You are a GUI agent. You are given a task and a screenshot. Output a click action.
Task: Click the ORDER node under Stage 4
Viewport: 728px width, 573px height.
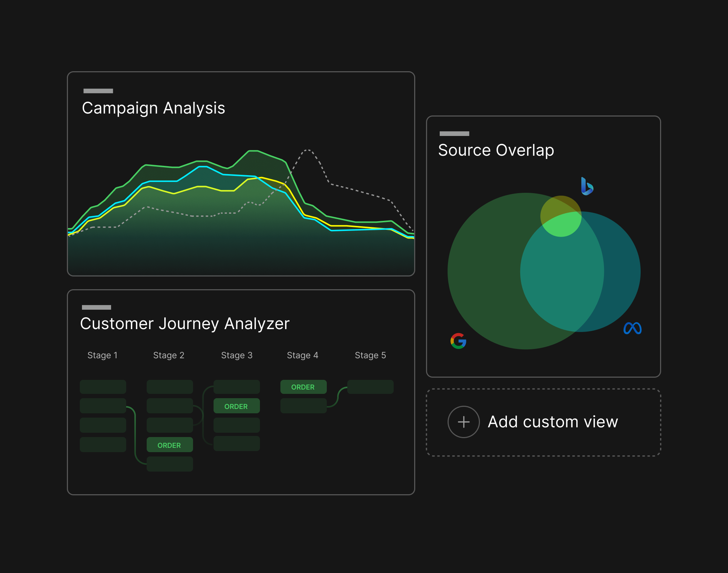(x=303, y=387)
